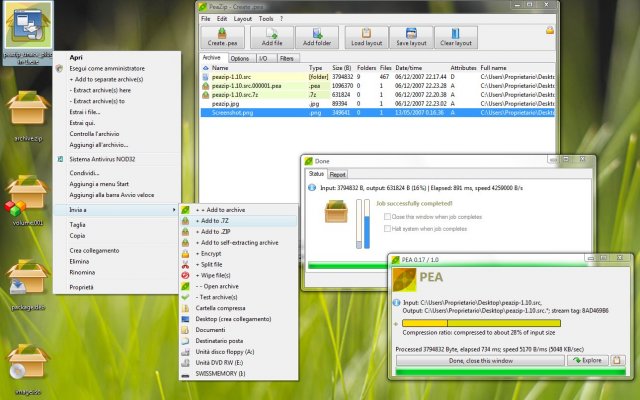
Task: Click the Add folder toolbar icon
Action: pos(316,37)
